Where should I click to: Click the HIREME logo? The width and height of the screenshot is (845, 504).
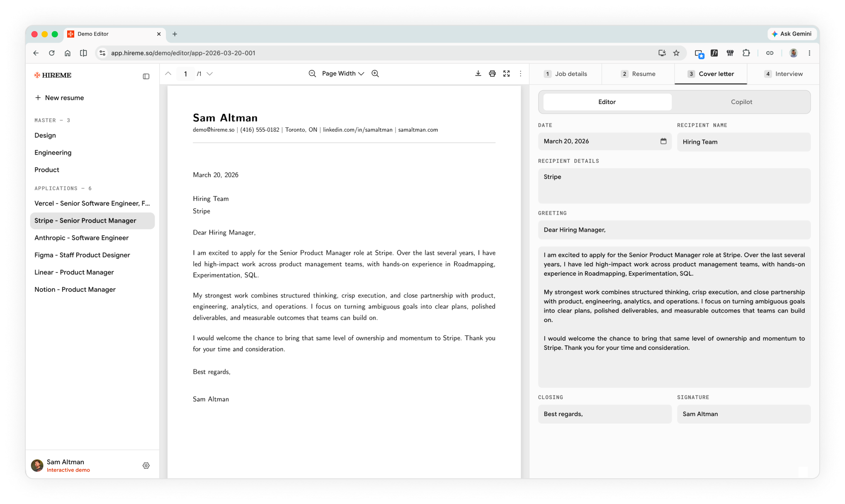[53, 75]
